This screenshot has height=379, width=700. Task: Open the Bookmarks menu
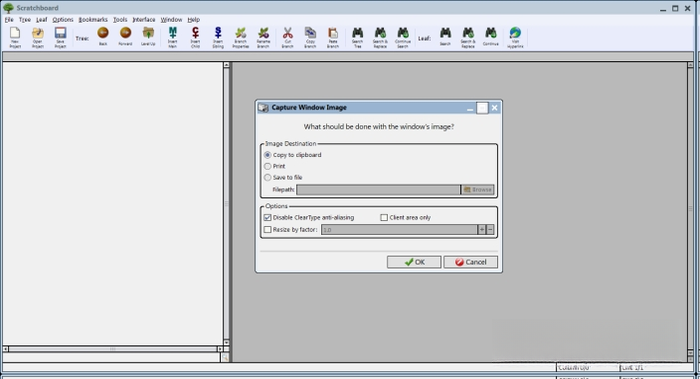pyautogui.click(x=93, y=20)
